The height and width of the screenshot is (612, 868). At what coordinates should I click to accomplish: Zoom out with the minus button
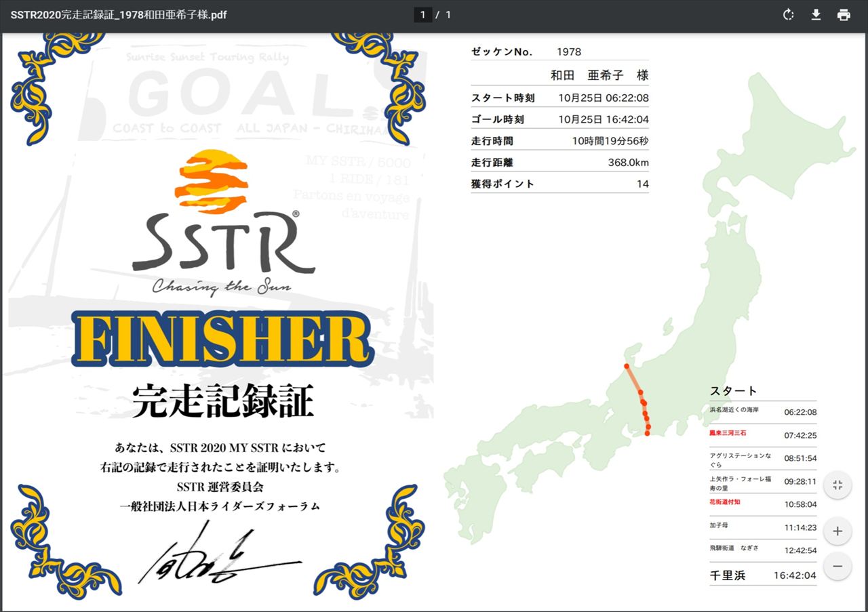coord(837,566)
